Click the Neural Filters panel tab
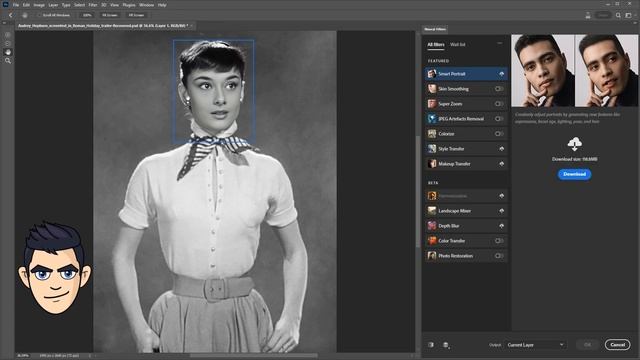The width and height of the screenshot is (640, 360). pos(435,29)
